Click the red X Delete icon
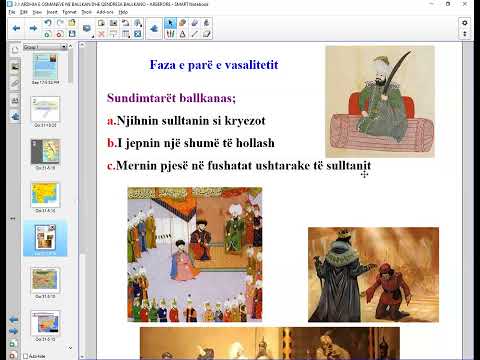 pos(101,34)
